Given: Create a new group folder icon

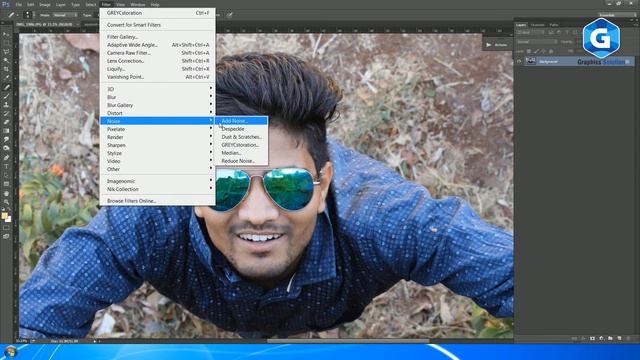Looking at the screenshot, I should [610, 338].
